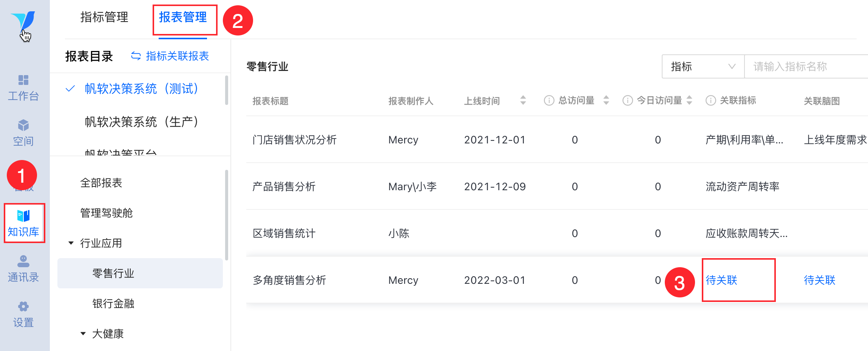The height and width of the screenshot is (351, 868).
Task: Open the 空间 space cube icon
Action: pyautogui.click(x=23, y=126)
